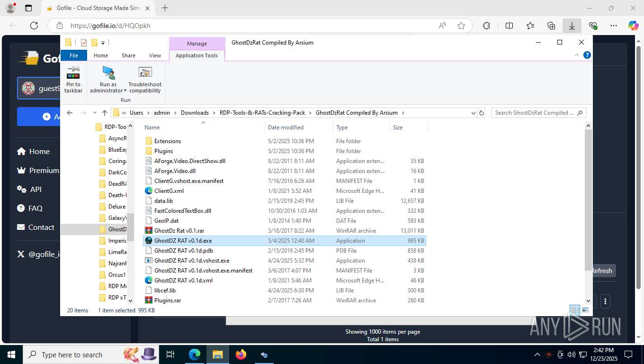Open Windows Start menu
644x364 pixels.
click(11, 355)
